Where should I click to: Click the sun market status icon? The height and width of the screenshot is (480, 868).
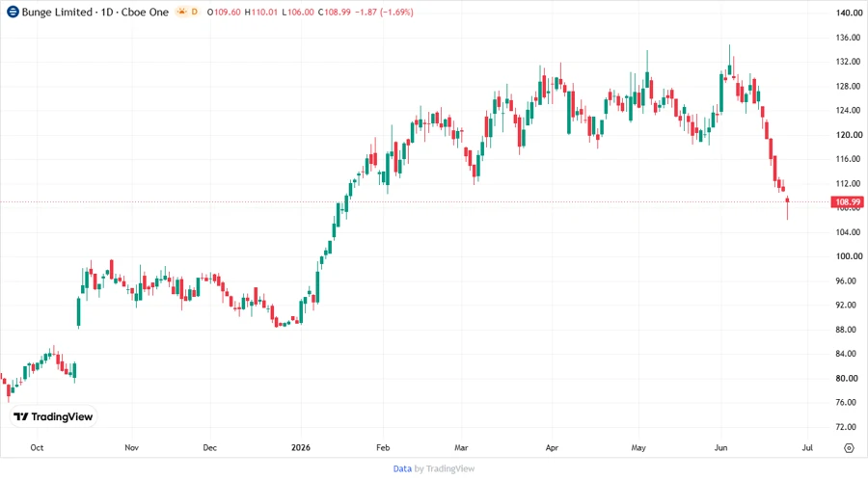[x=181, y=12]
